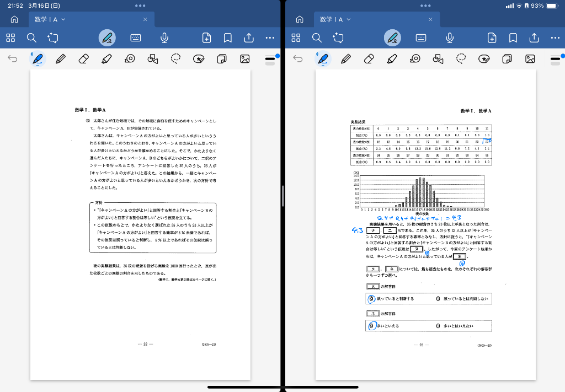
Task: Tap the search icon in left pane
Action: [31, 37]
